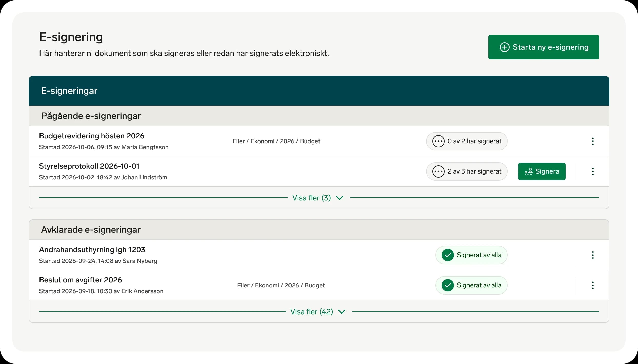Click 'Startad 2026-09-18, 10:30 av Erik Andersson' text
Image resolution: width=638 pixels, height=364 pixels.
pos(101,291)
